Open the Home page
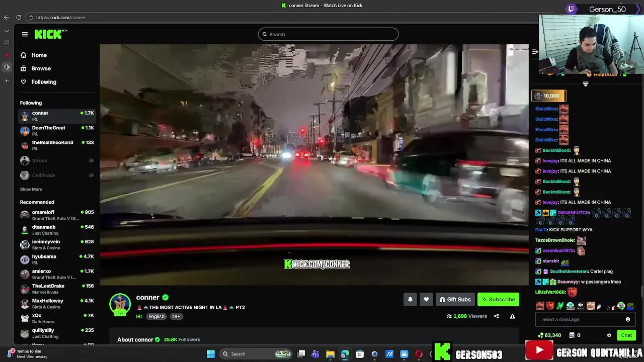This screenshot has width=644, height=362. coord(34,55)
